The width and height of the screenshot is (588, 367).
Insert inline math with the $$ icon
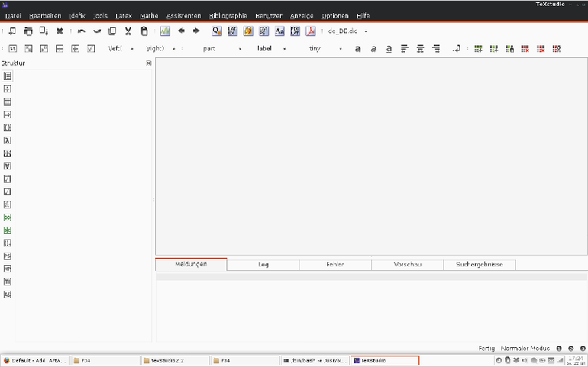13,49
